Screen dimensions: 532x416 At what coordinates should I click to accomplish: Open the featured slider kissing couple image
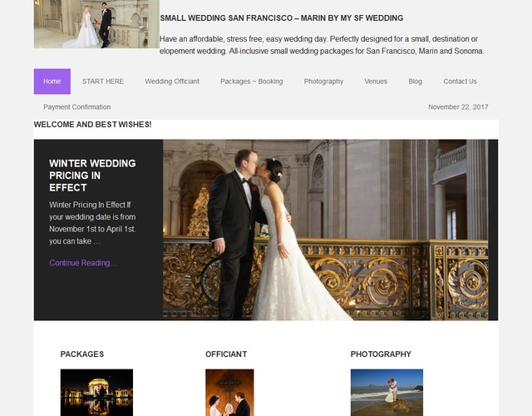(x=326, y=230)
